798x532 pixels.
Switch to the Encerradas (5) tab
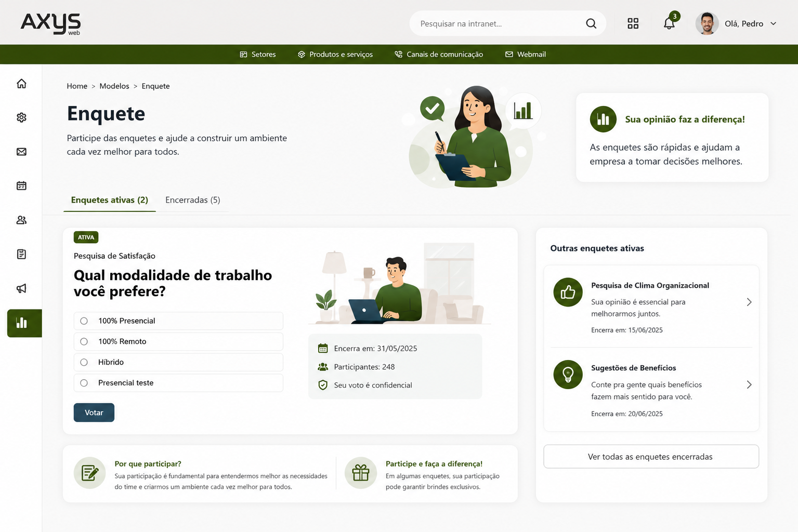click(x=193, y=200)
